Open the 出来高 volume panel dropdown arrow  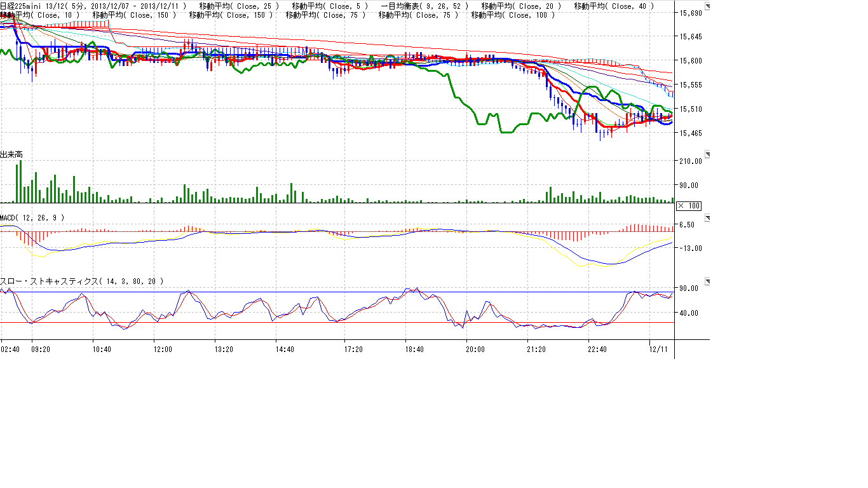(x=708, y=154)
